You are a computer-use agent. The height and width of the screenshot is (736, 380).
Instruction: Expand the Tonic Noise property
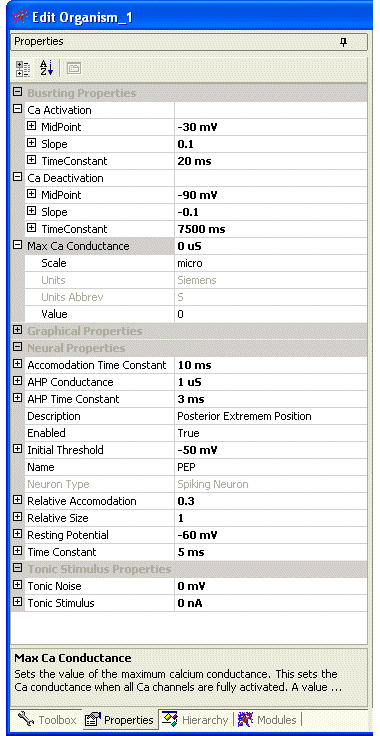click(x=18, y=585)
